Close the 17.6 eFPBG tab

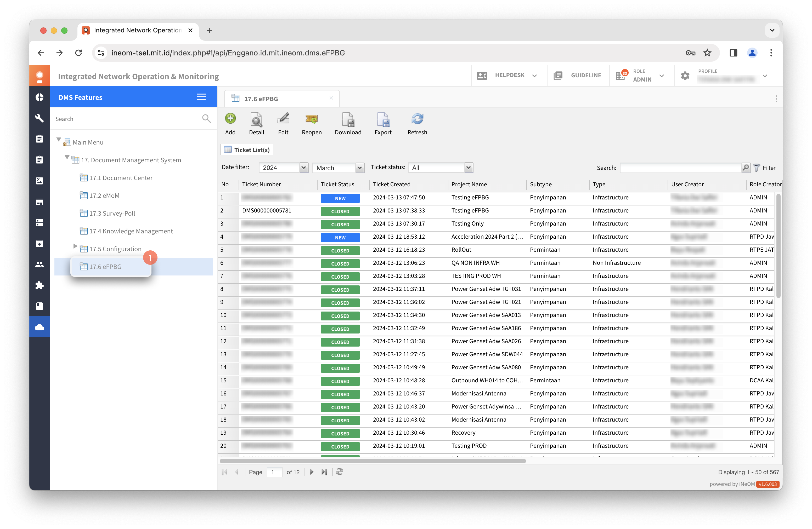[331, 98]
